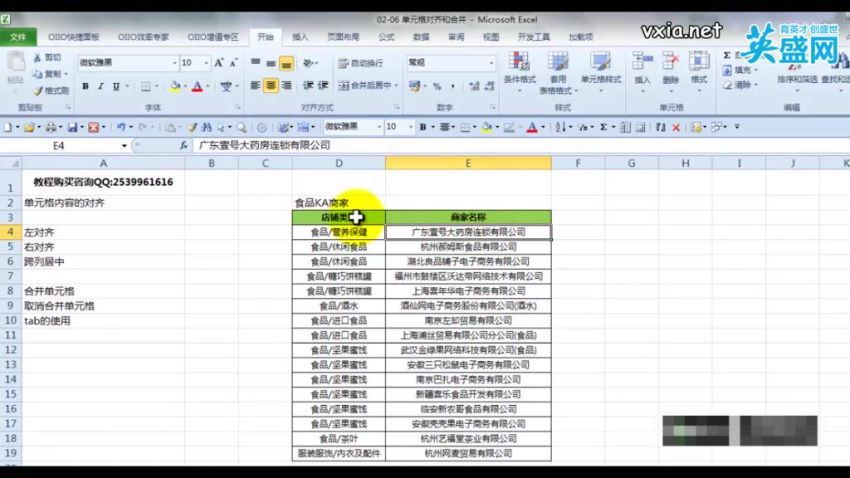Click the Format (格式) cells icon
Screen dimensions: 850x478
(x=699, y=61)
